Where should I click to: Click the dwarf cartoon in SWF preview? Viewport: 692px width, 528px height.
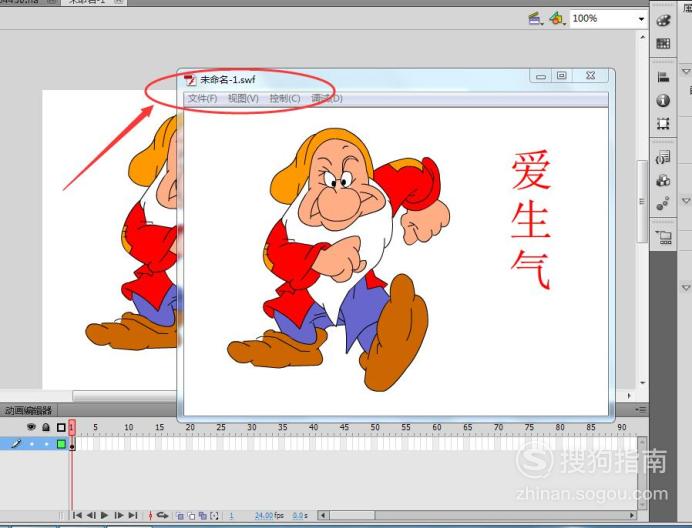pos(338,259)
